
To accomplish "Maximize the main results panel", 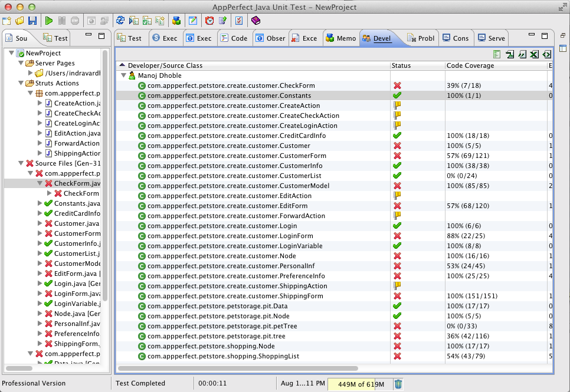I will 544,35.
